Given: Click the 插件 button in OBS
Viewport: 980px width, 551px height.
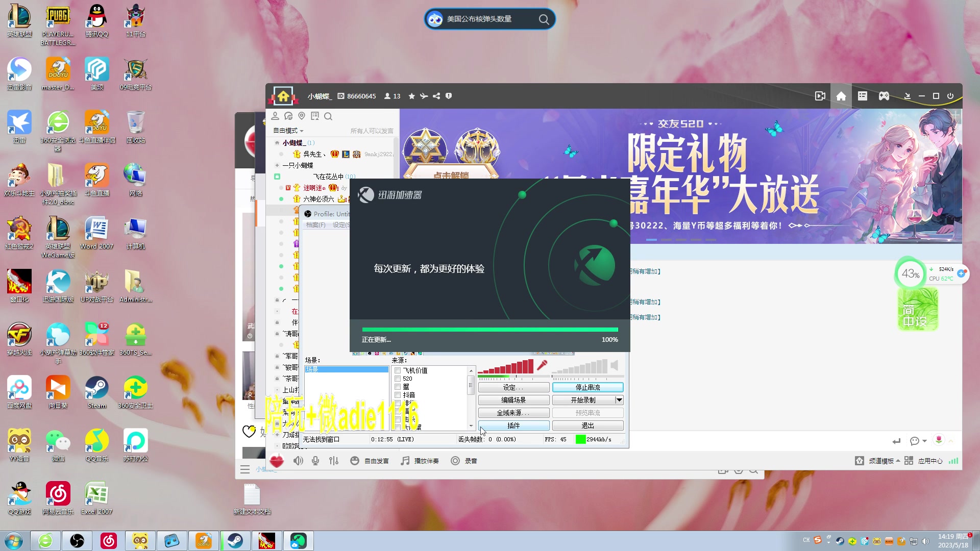Looking at the screenshot, I should tap(513, 425).
